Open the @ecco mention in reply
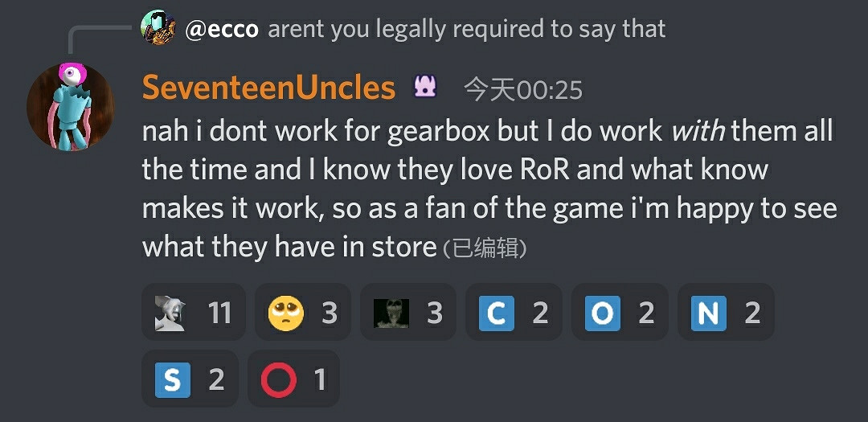868x422 pixels. point(222,30)
